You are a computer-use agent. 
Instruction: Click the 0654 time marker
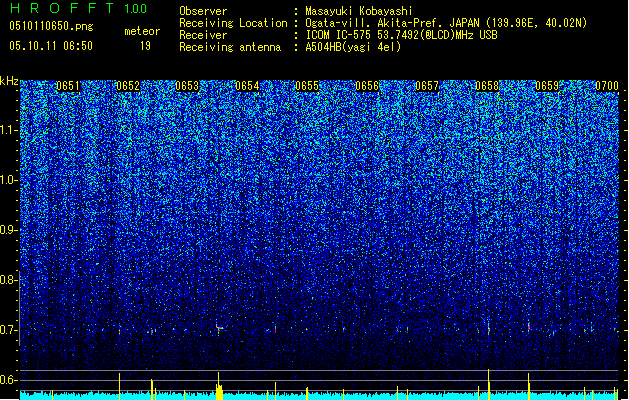[248, 86]
